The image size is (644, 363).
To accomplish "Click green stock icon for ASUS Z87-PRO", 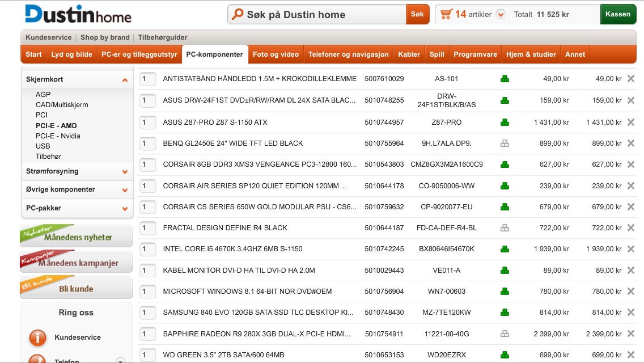I will 505,122.
